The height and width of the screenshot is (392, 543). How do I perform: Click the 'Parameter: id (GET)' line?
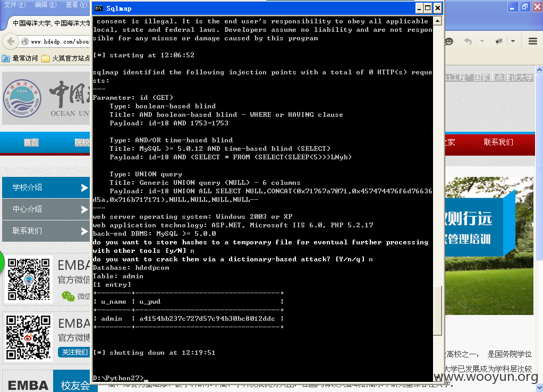[133, 98]
